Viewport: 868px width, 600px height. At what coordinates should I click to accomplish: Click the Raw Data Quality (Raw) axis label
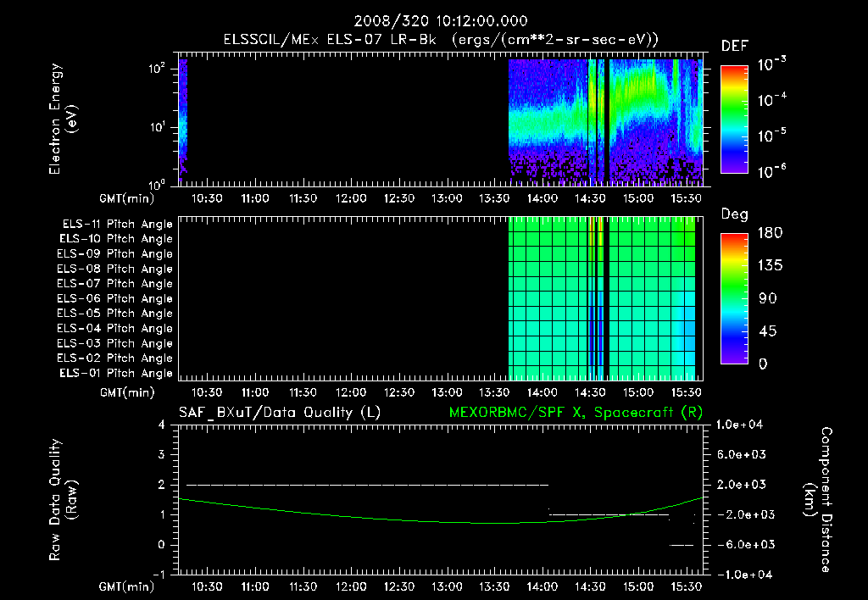(x=63, y=500)
